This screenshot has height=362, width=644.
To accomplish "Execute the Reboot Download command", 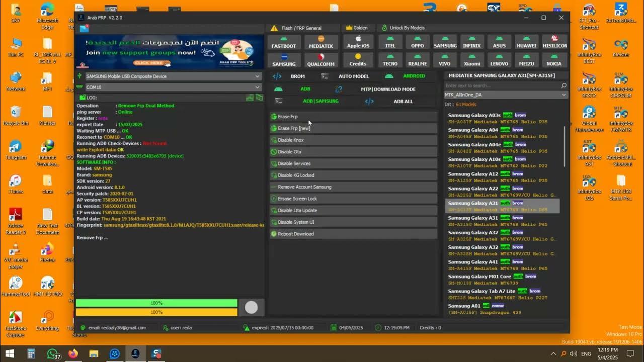I will 352,233.
